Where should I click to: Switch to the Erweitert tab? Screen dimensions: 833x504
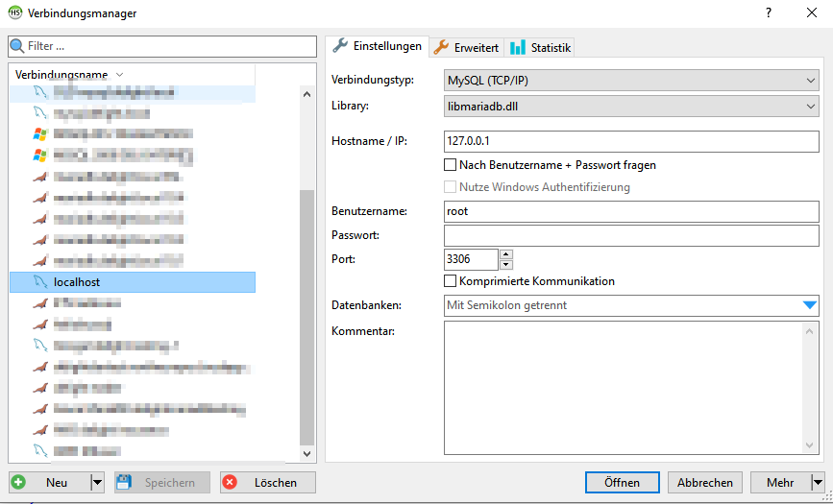(x=466, y=47)
